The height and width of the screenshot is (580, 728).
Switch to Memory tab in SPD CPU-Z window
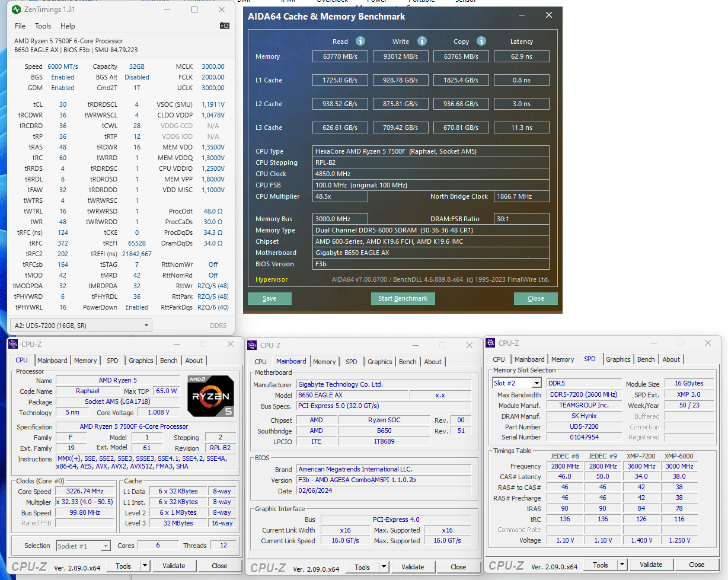(563, 359)
